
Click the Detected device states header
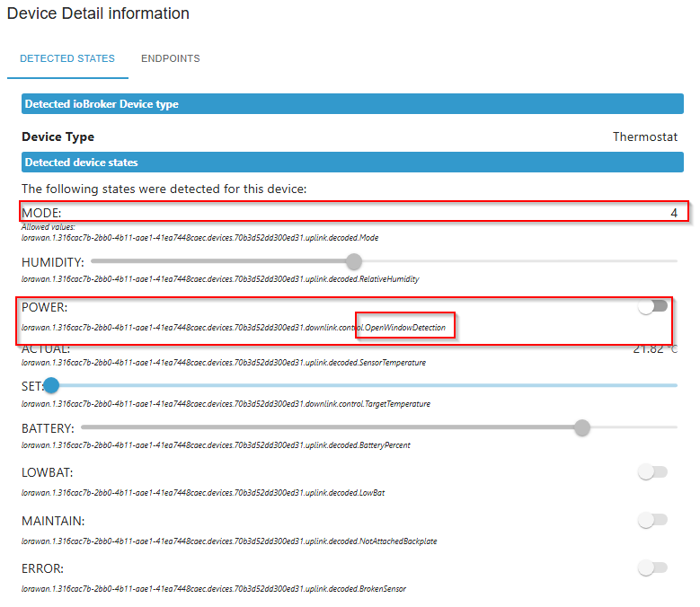(352, 163)
